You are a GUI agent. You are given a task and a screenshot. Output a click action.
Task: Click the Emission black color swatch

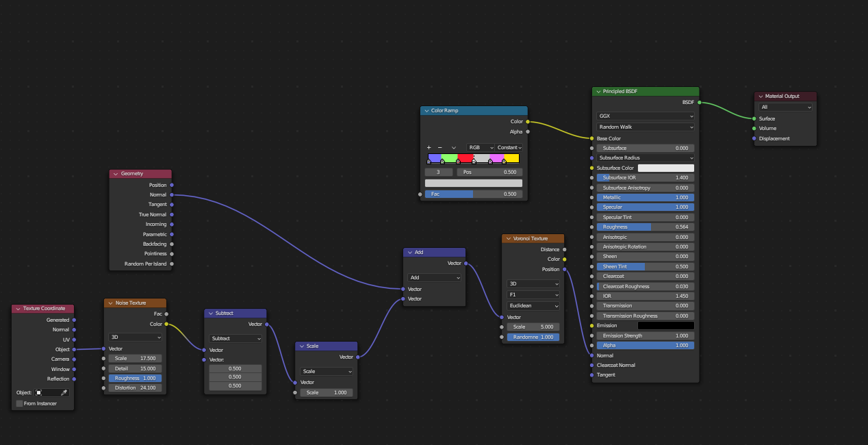pyautogui.click(x=666, y=326)
